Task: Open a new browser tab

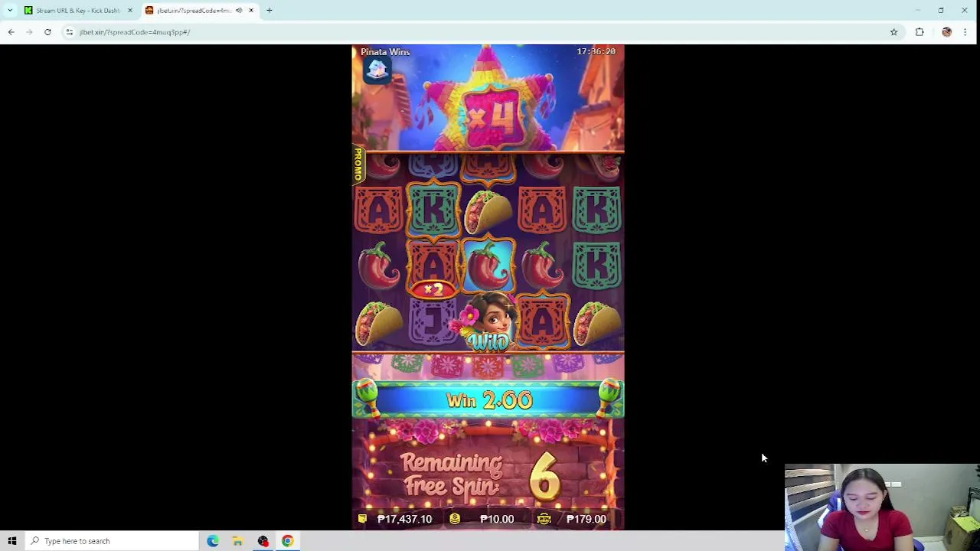Action: (269, 10)
